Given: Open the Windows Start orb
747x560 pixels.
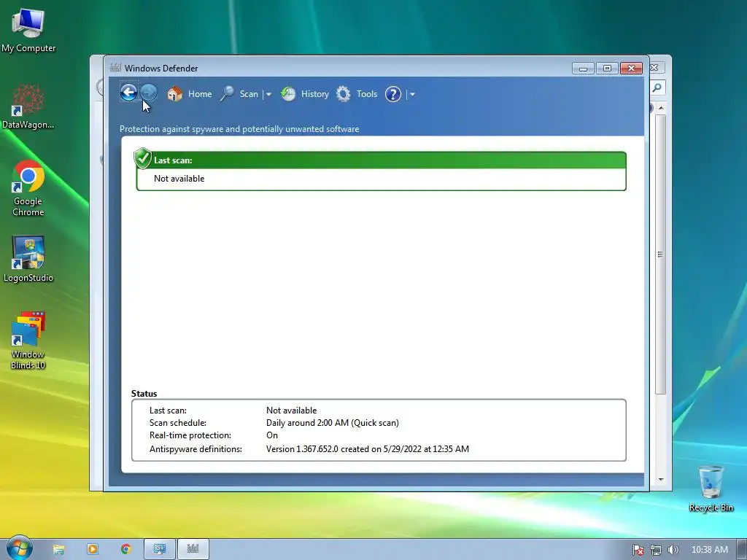Looking at the screenshot, I should point(19,548).
